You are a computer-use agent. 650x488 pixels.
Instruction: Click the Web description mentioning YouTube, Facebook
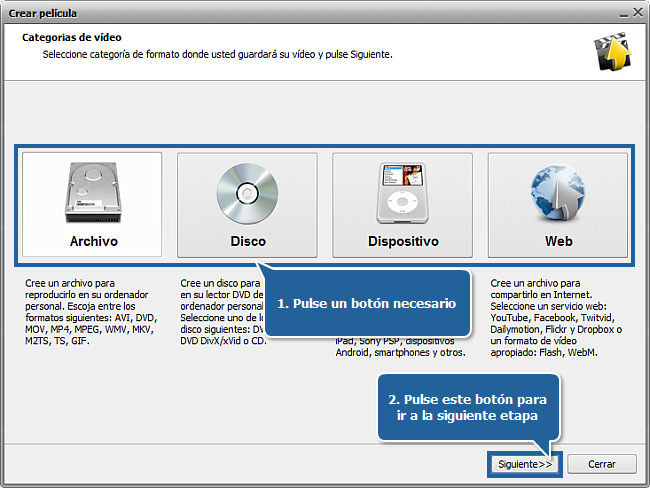point(556,318)
